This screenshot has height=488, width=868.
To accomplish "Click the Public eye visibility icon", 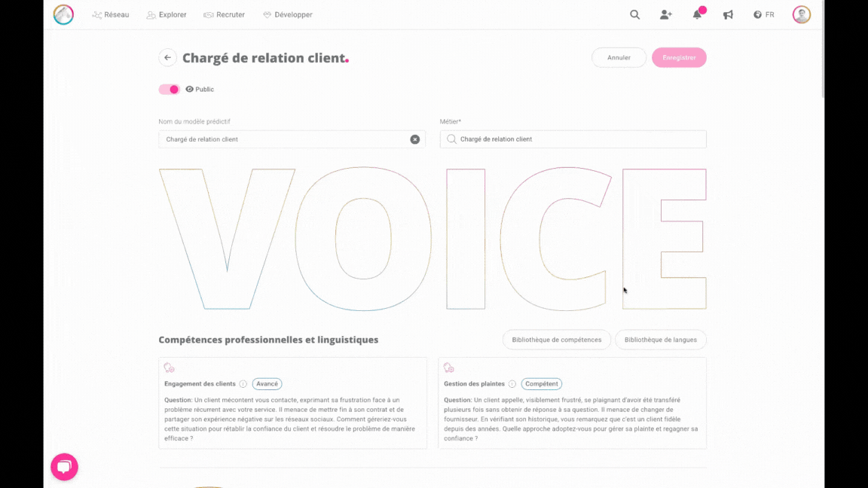I will pyautogui.click(x=191, y=89).
